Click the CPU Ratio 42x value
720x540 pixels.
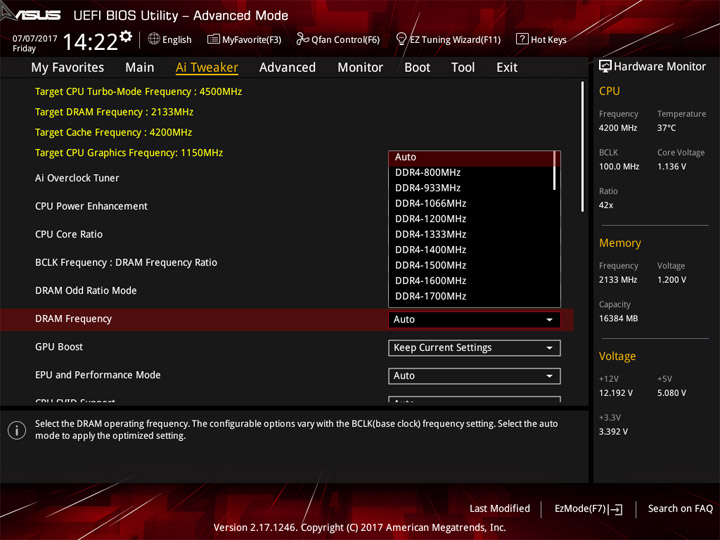tap(606, 205)
